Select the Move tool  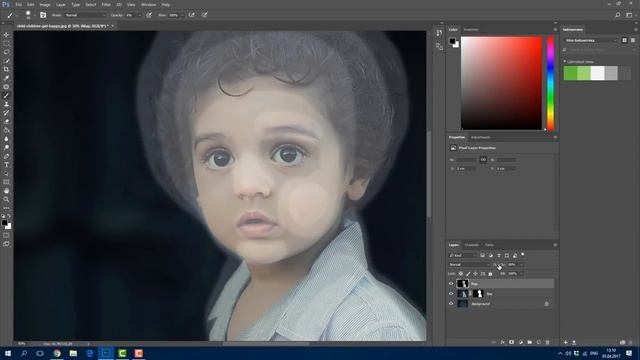(6, 35)
